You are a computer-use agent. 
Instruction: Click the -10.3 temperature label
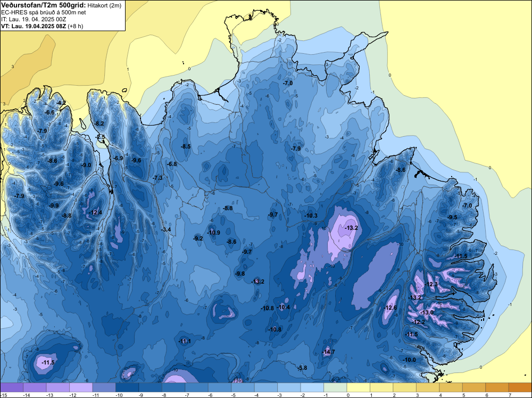(311, 215)
